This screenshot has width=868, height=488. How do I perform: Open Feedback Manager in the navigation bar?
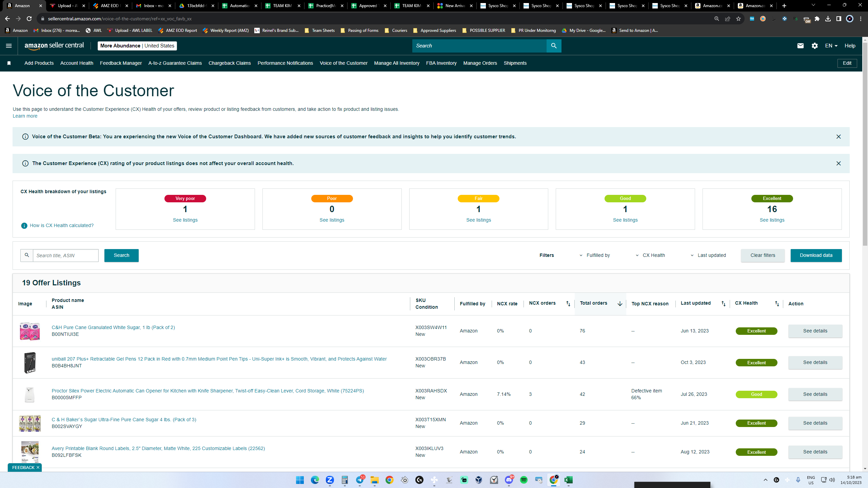click(x=121, y=63)
